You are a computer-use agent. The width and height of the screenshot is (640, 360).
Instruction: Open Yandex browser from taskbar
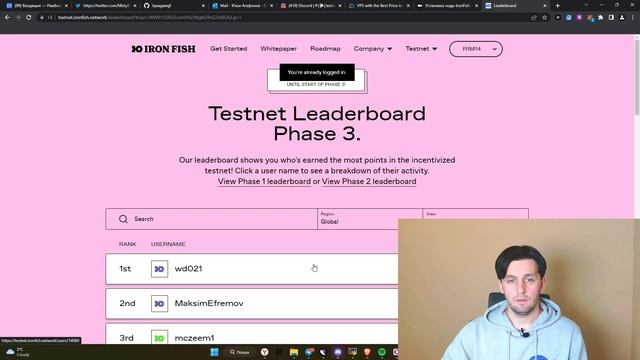tap(264, 352)
